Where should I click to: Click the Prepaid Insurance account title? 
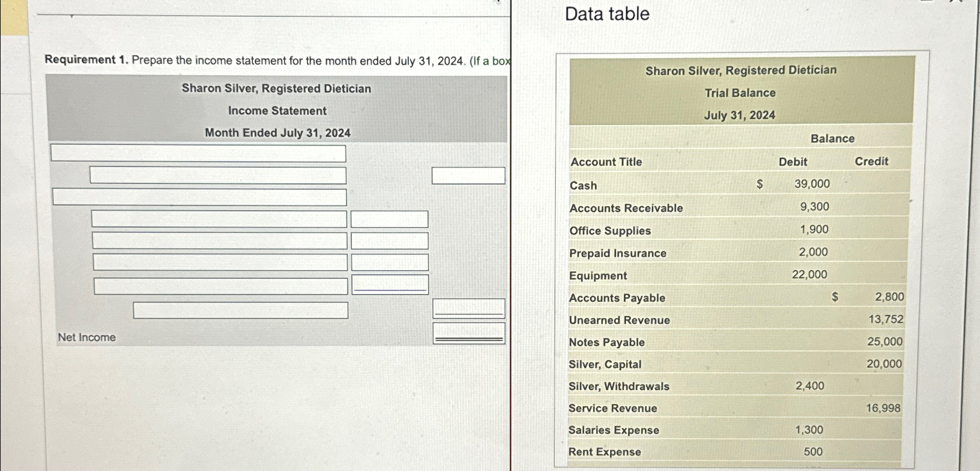click(x=618, y=253)
